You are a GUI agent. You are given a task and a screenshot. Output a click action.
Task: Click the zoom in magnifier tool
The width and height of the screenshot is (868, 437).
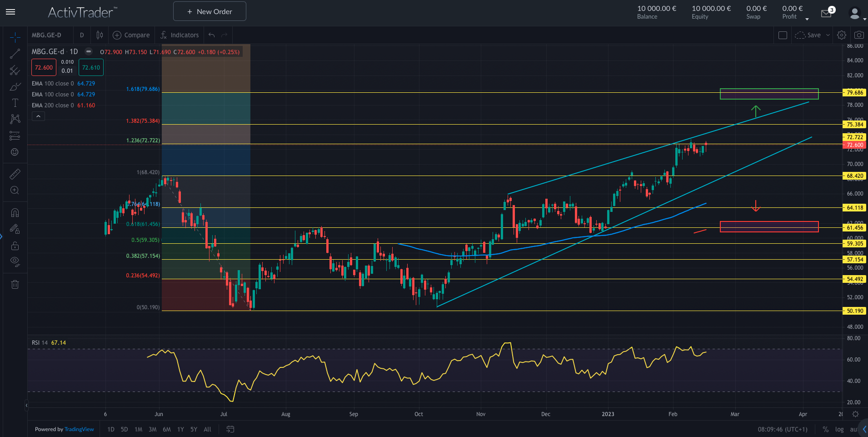tap(15, 191)
